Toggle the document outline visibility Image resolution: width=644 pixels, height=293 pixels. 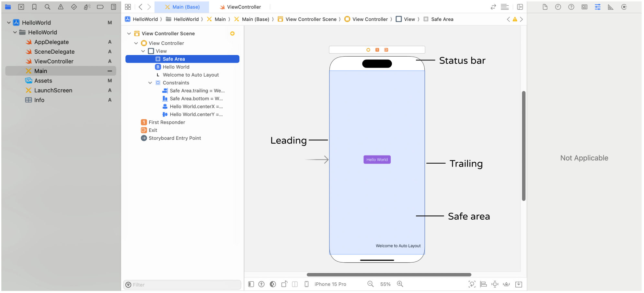(x=251, y=284)
